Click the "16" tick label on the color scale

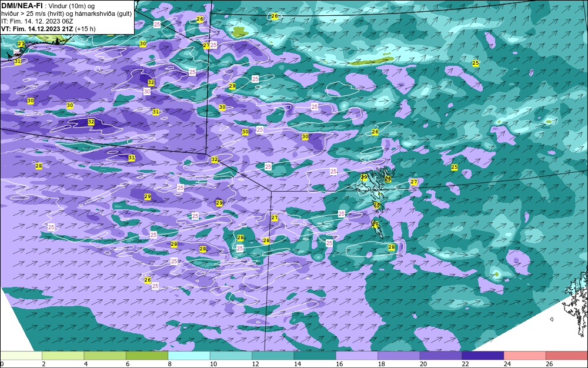click(339, 364)
